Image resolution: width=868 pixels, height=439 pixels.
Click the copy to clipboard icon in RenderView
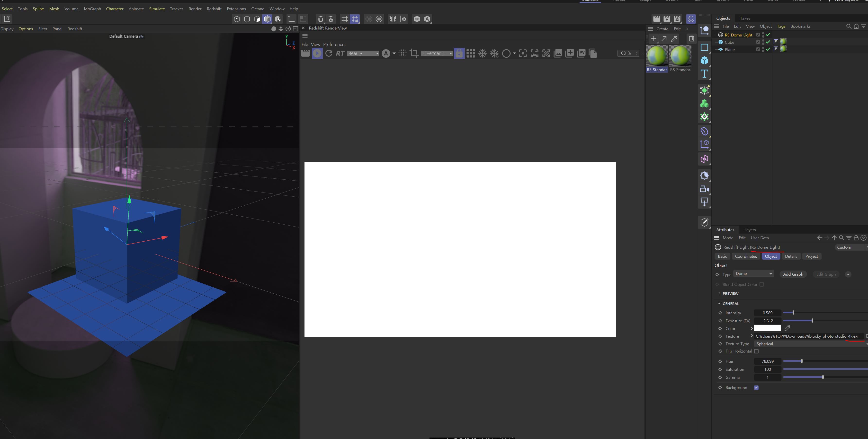593,53
